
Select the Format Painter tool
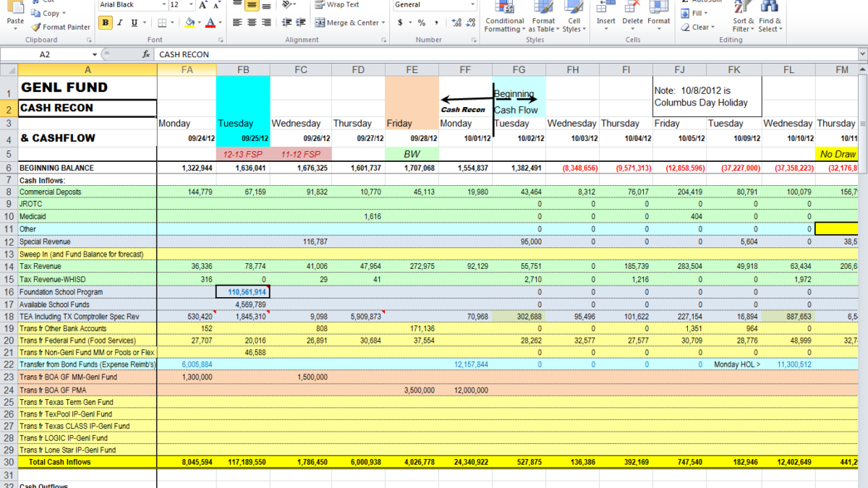[x=61, y=27]
